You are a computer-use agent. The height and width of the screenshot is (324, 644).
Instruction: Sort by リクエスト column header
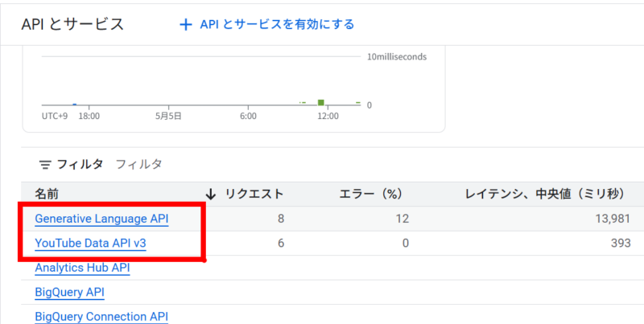pyautogui.click(x=254, y=194)
